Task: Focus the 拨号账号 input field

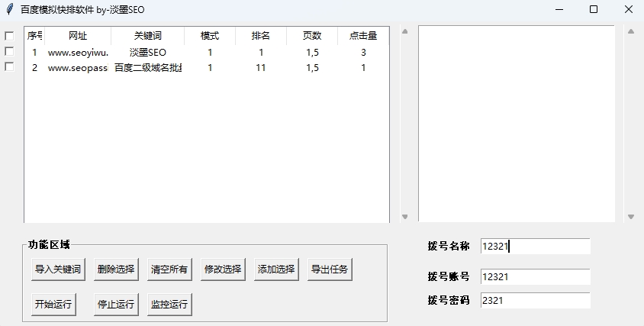Action: click(x=536, y=276)
